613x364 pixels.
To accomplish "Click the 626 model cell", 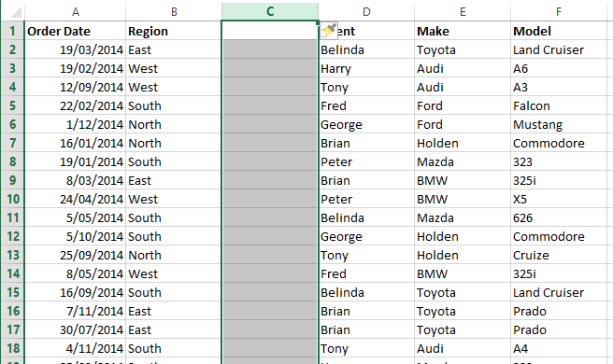I will point(559,217).
